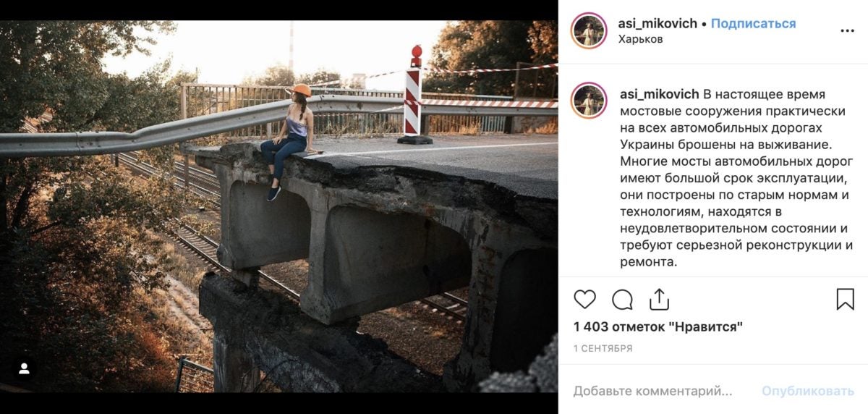Viewport: 868px width, 414px height.
Task: Click the profile avatar in post header
Action: pyautogui.click(x=589, y=31)
